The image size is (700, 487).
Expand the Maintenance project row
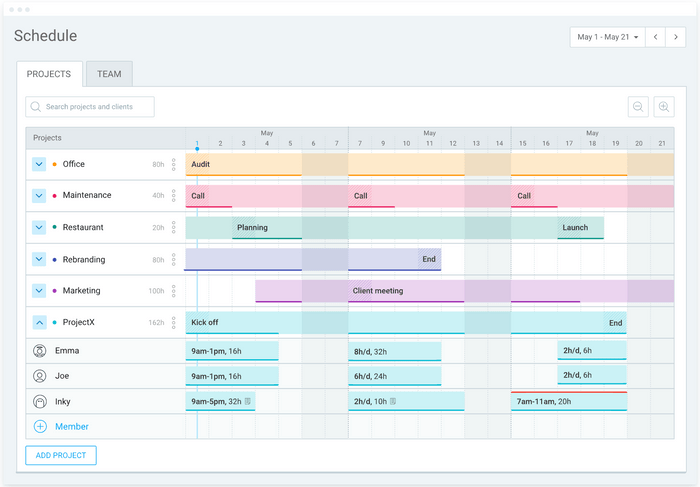tap(39, 196)
